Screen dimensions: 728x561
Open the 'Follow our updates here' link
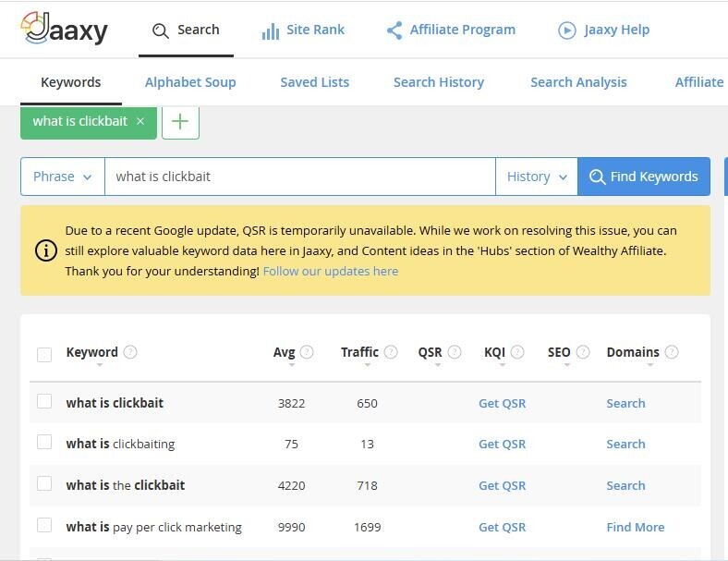(x=330, y=272)
